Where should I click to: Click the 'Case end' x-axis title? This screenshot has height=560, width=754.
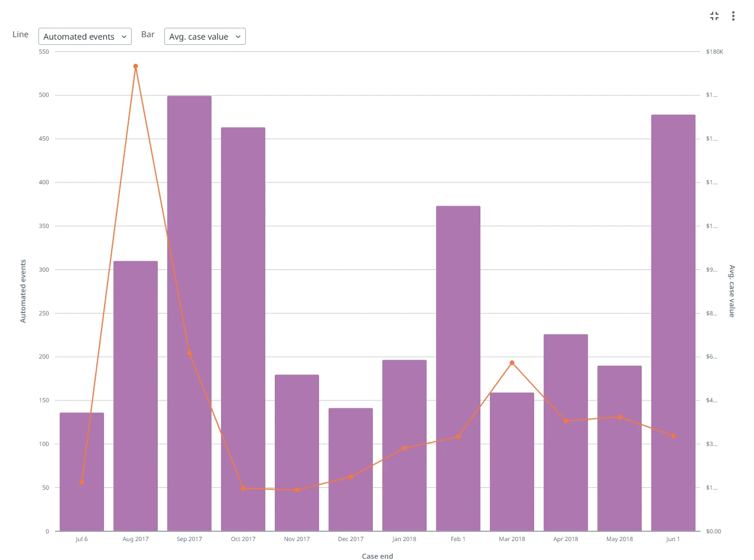coord(378,556)
